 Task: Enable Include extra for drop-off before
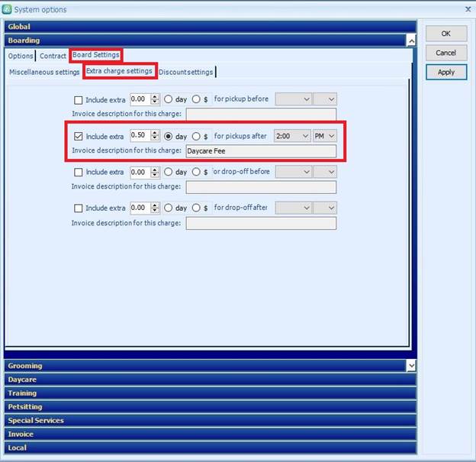(79, 172)
